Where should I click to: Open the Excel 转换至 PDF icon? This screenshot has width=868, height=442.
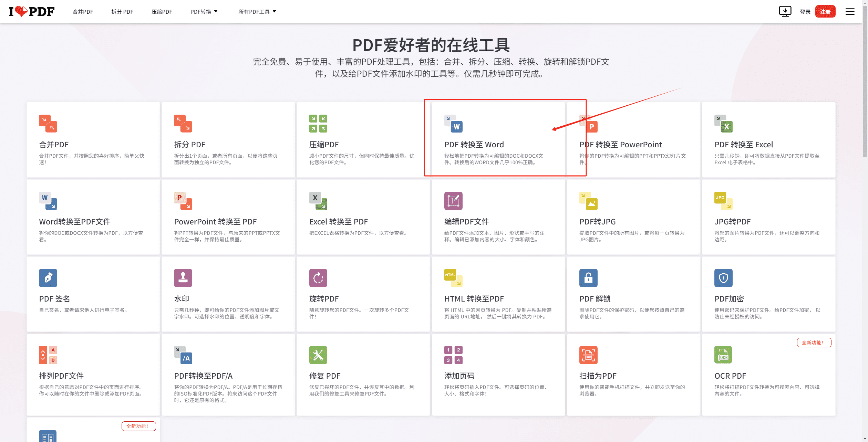318,201
